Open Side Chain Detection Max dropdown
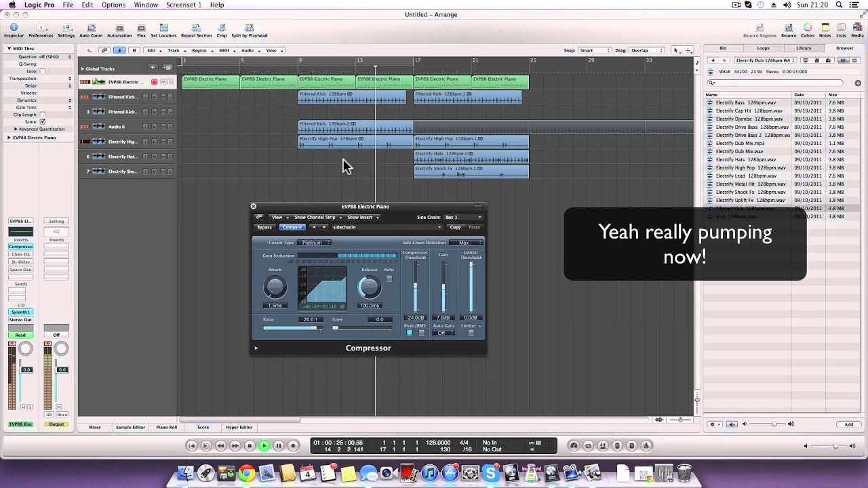The image size is (868, 488). 467,243
